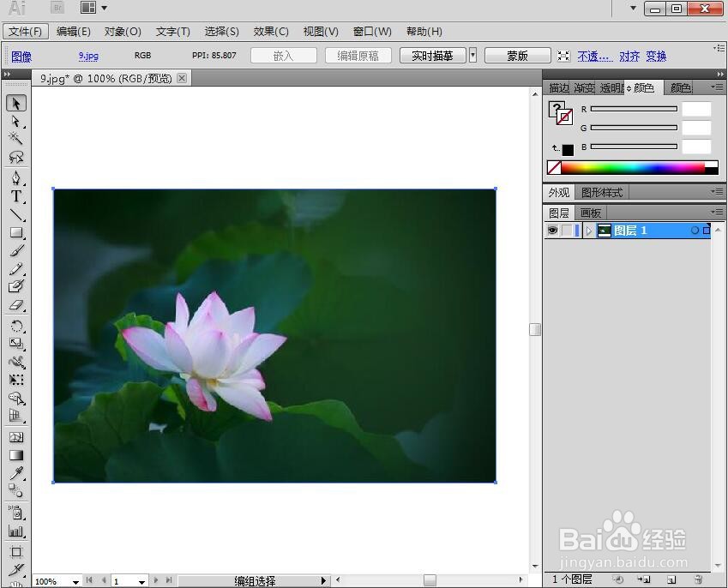This screenshot has width=728, height=588.
Task: Open the 对齐 align link
Action: (629, 57)
